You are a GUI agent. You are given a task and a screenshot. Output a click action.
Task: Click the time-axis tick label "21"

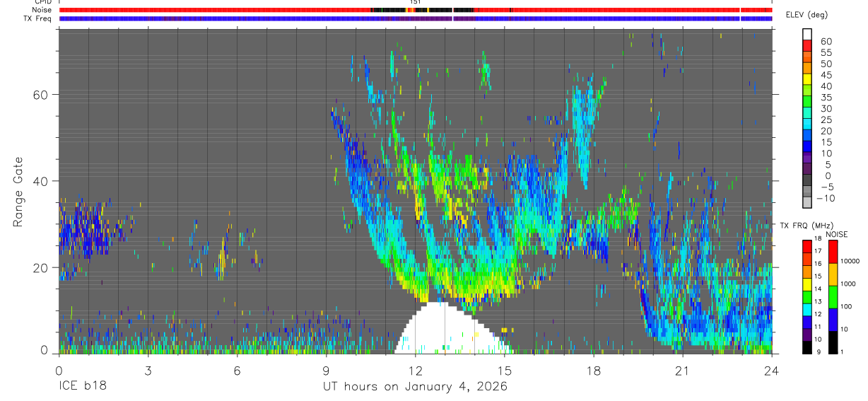click(x=682, y=370)
